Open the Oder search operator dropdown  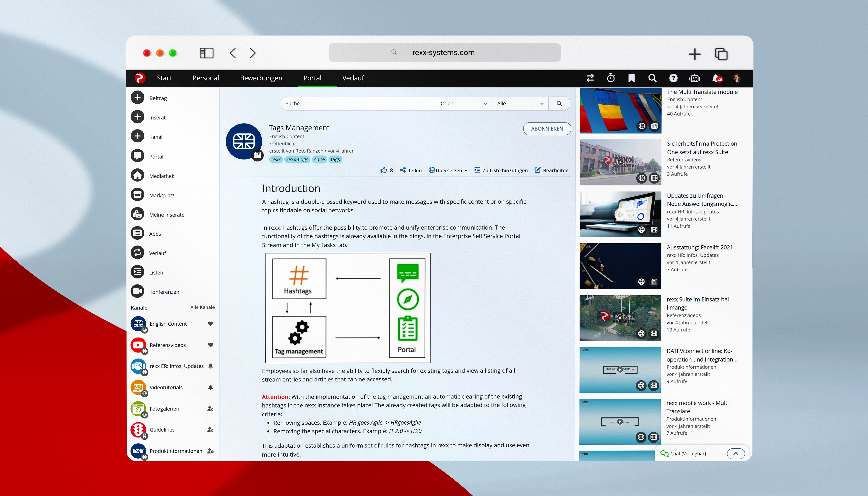click(463, 104)
